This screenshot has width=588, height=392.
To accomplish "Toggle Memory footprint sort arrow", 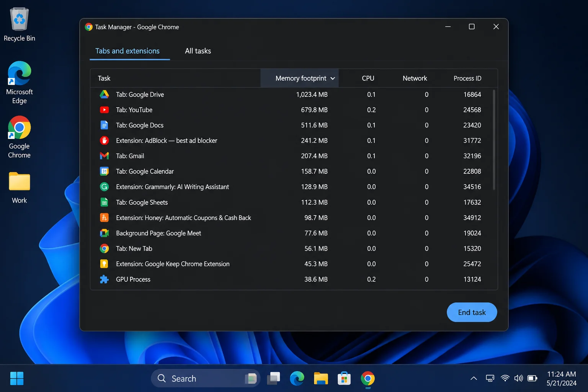I will (x=333, y=78).
